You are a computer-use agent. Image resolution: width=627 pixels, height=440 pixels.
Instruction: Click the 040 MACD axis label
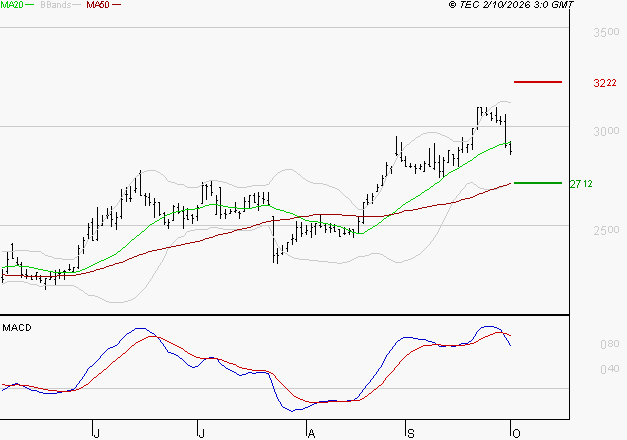pyautogui.click(x=610, y=369)
